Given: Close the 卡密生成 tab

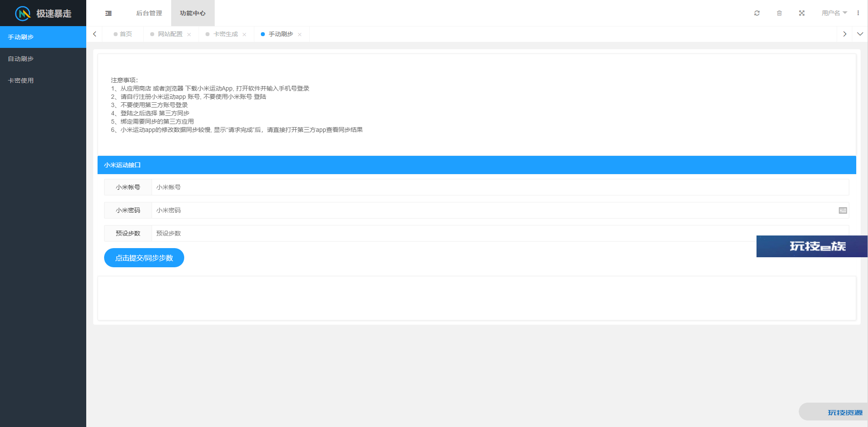Looking at the screenshot, I should pos(244,34).
